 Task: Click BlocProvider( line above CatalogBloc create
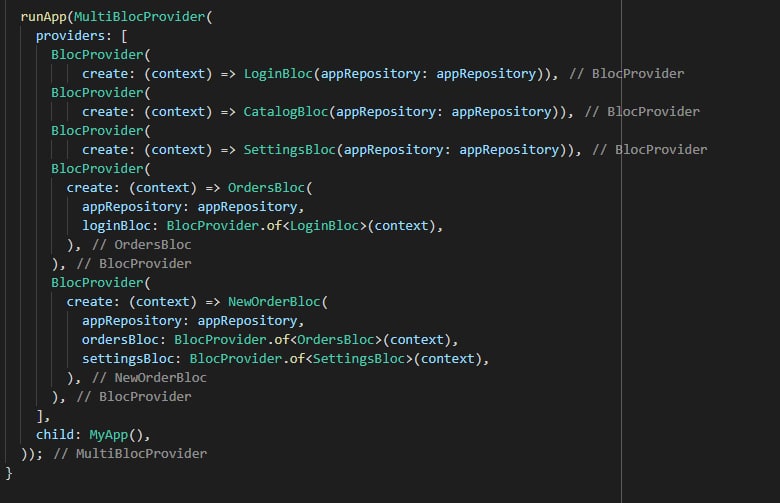point(100,93)
